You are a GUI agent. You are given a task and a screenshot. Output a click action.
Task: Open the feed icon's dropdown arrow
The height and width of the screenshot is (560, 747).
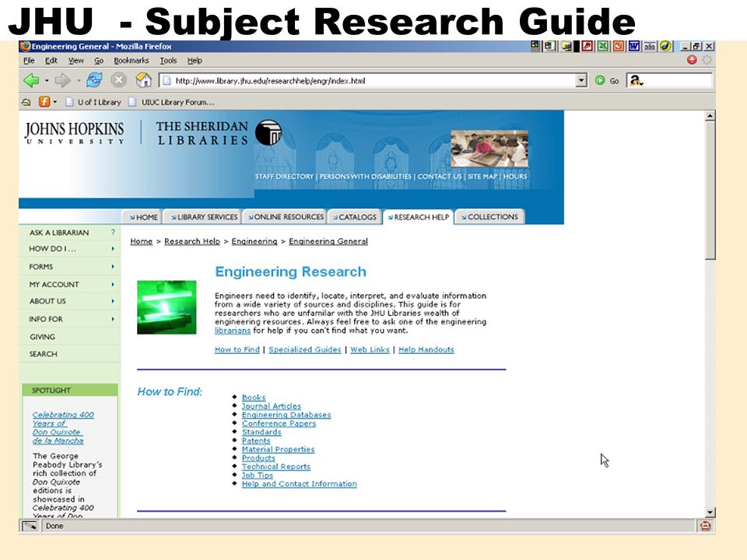[55, 101]
